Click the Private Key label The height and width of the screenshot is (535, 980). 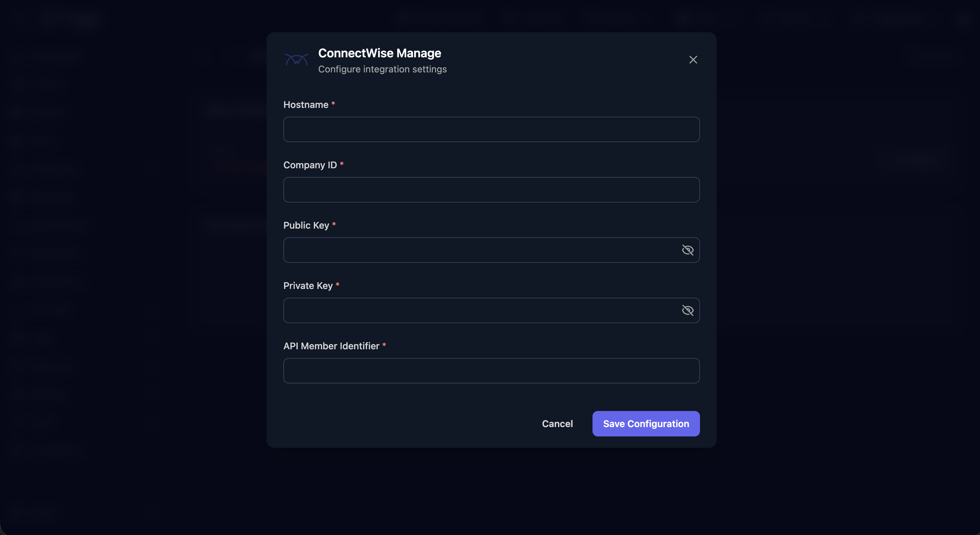click(308, 286)
